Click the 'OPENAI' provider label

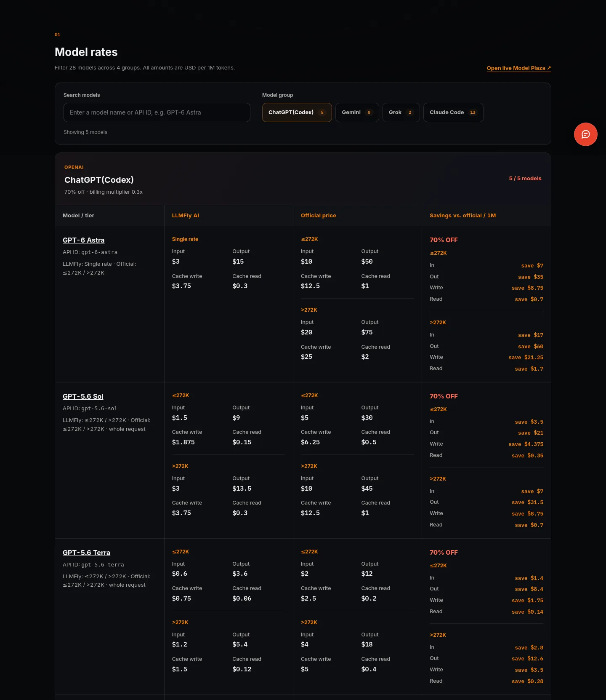click(x=74, y=168)
